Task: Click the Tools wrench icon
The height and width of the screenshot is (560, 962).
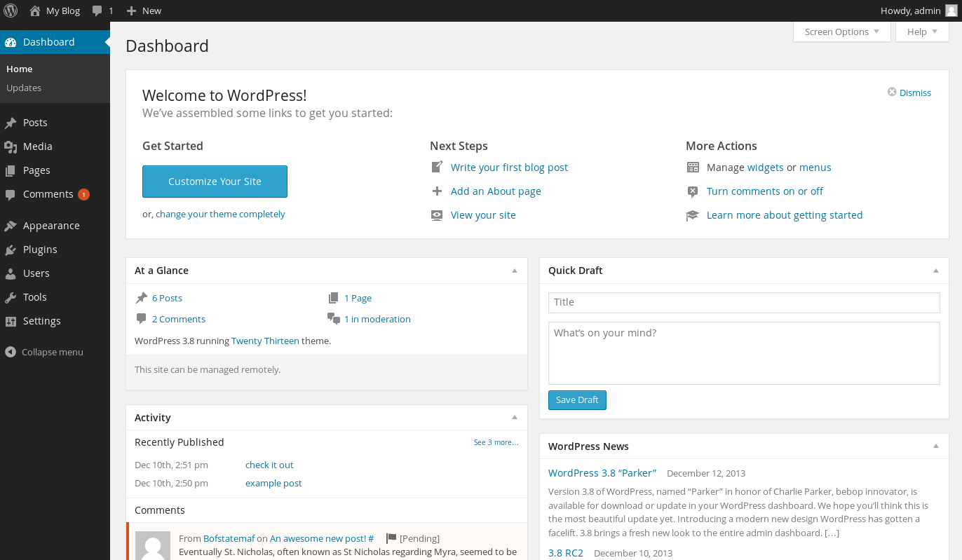Action: pyautogui.click(x=11, y=297)
